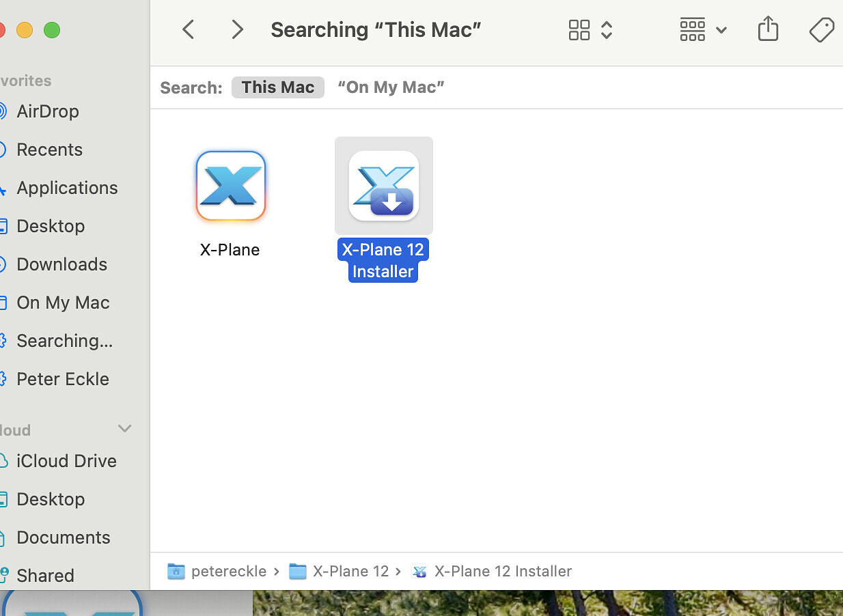
Task: Select iCloud Drive in the sidebar
Action: (x=66, y=461)
